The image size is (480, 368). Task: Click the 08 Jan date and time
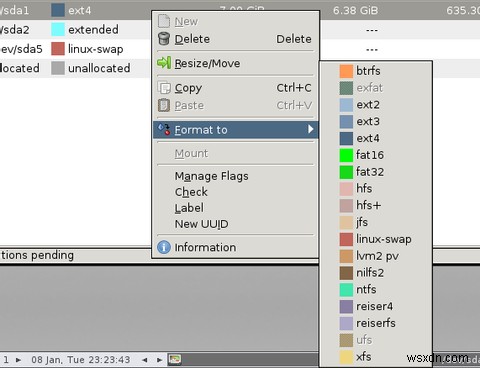click(x=81, y=360)
